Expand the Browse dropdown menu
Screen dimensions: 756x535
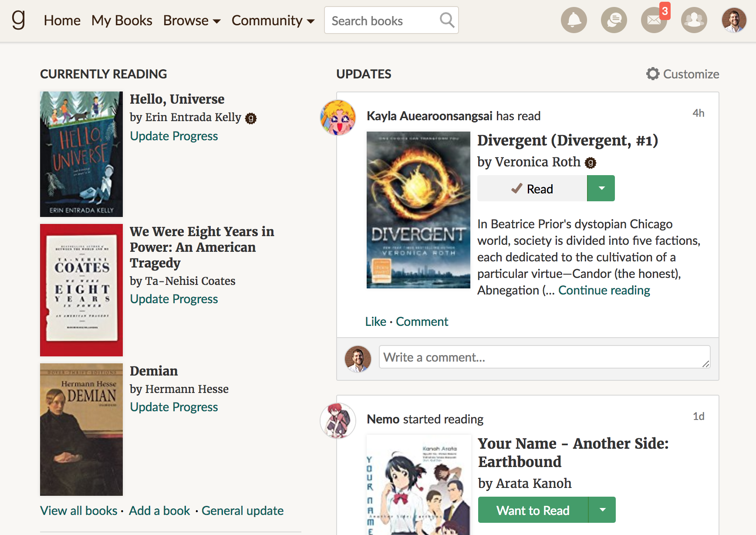click(x=192, y=20)
